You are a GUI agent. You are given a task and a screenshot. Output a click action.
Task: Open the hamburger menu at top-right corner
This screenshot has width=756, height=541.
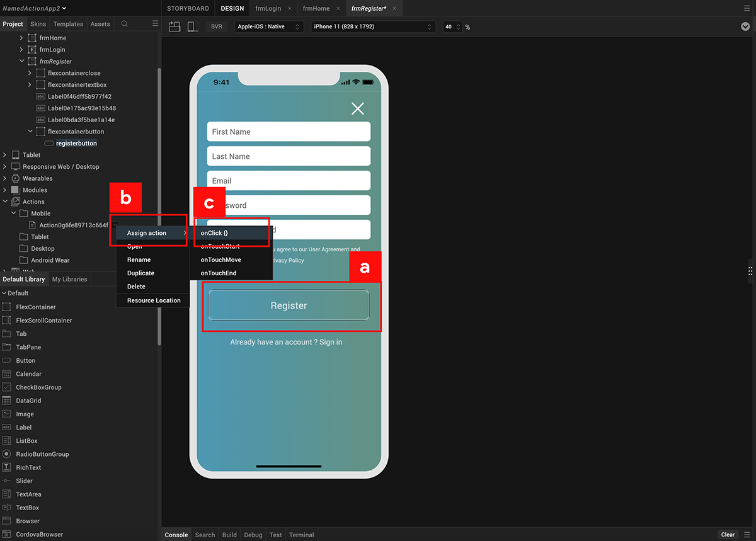pyautogui.click(x=747, y=8)
